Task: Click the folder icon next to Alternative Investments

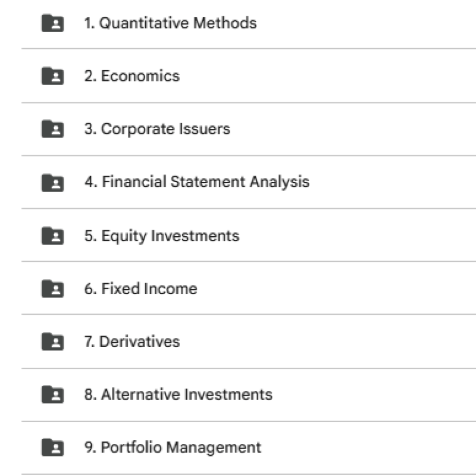Action: pos(52,394)
